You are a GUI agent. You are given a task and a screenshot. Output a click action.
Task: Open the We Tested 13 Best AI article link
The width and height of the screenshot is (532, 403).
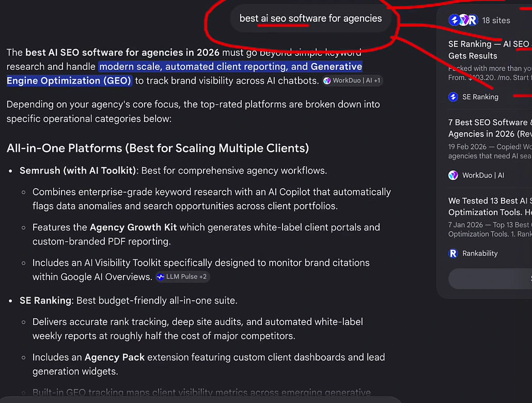click(490, 206)
